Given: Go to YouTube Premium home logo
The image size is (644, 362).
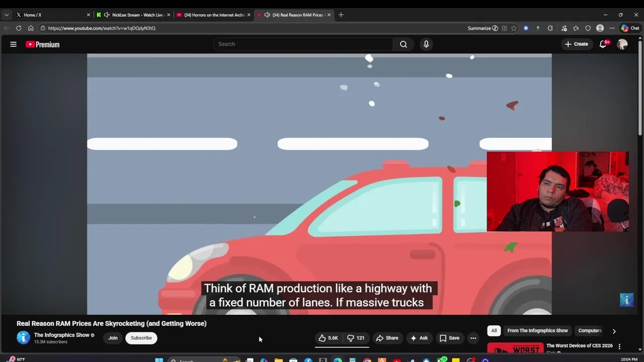Looking at the screenshot, I should [x=43, y=44].
